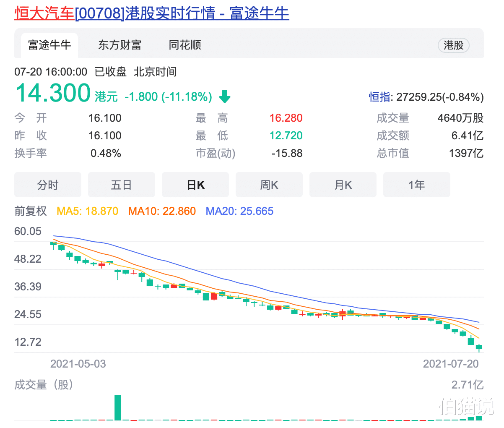Click the 总市值 value 1397亿
This screenshot has height=428, width=504.
click(466, 153)
